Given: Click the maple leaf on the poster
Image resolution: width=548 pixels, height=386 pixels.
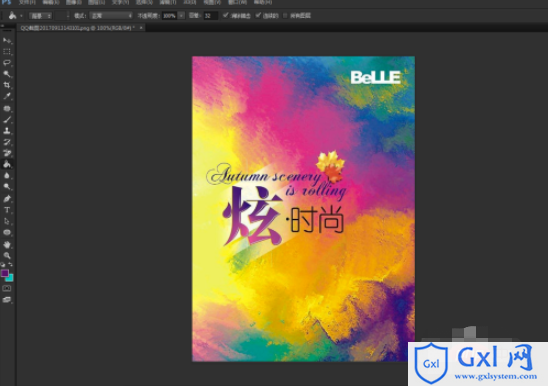Looking at the screenshot, I should [331, 166].
